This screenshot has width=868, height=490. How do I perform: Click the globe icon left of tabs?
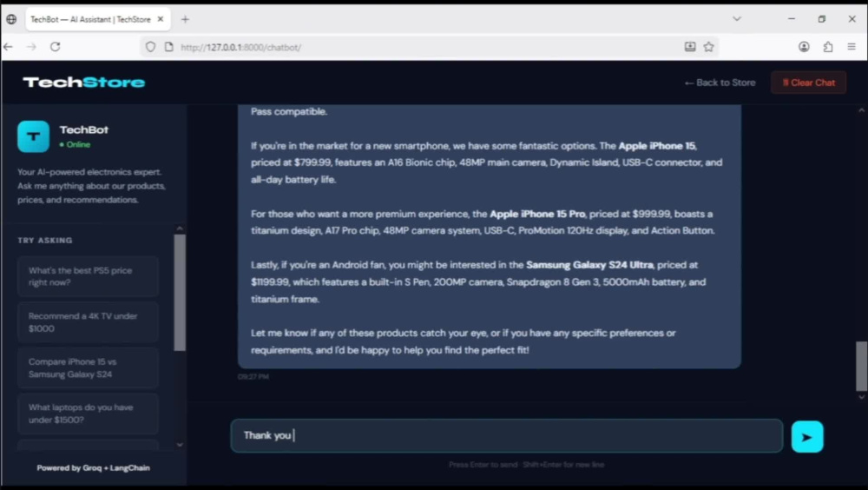11,19
